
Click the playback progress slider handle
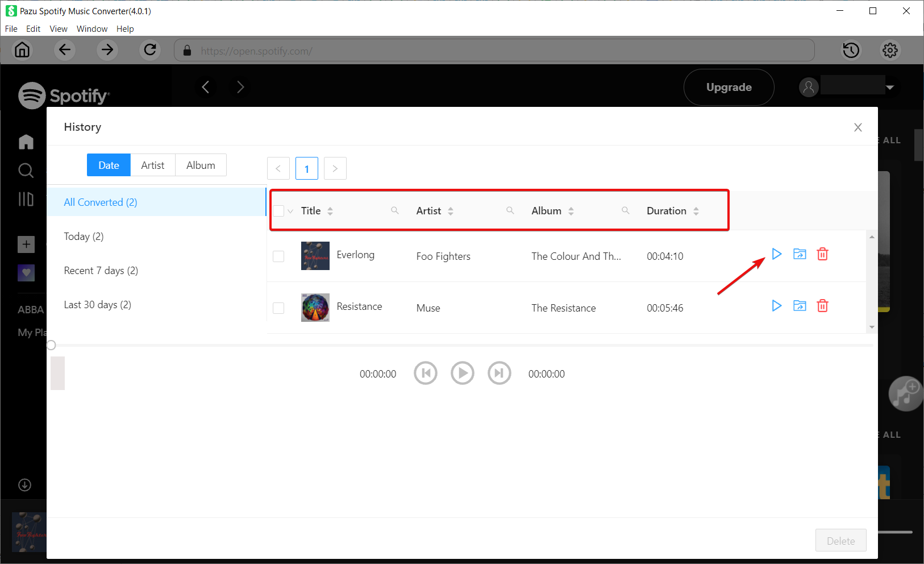click(x=51, y=345)
